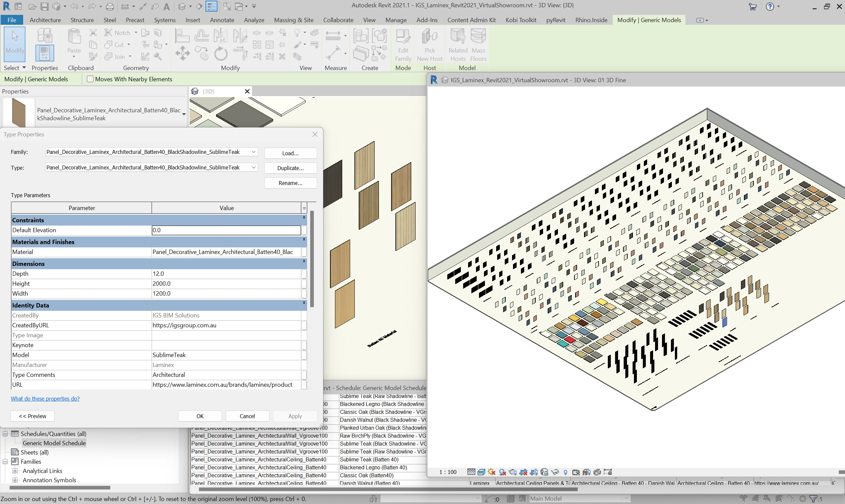The height and width of the screenshot is (504, 845).
Task: Click the Visual Style cube icon in view bar
Action: pos(481,472)
